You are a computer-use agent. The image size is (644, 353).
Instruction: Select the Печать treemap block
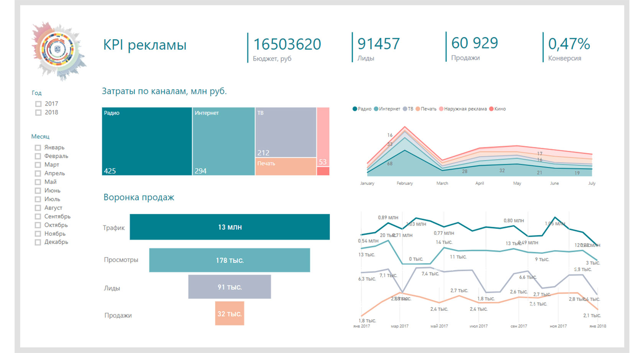coord(286,167)
